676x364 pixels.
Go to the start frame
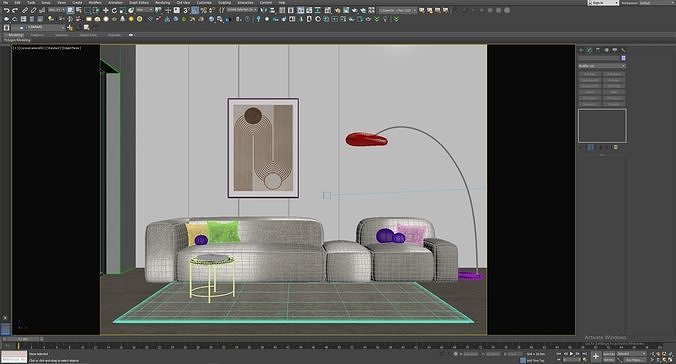pos(559,354)
